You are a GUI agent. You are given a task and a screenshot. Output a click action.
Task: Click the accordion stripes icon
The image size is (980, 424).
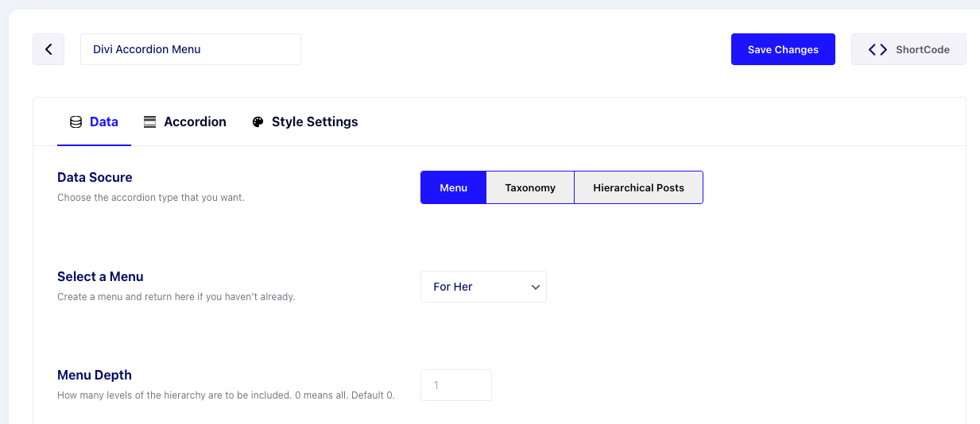tap(149, 122)
